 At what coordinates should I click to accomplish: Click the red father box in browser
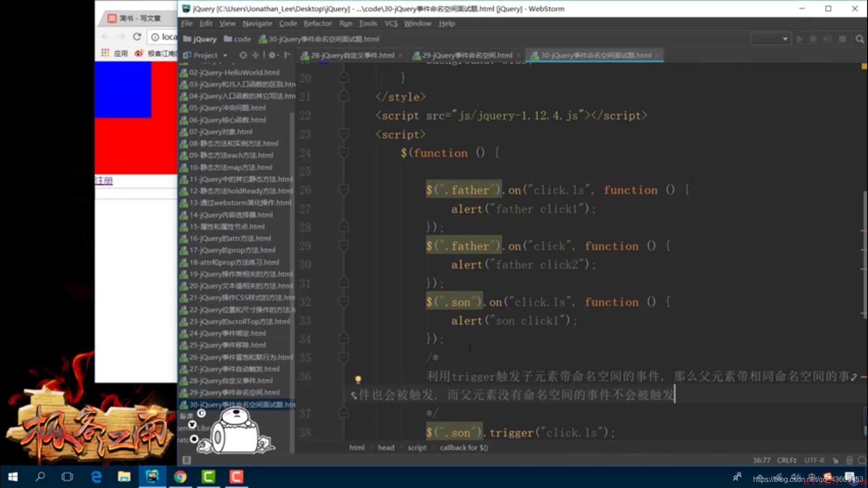[x=136, y=146]
